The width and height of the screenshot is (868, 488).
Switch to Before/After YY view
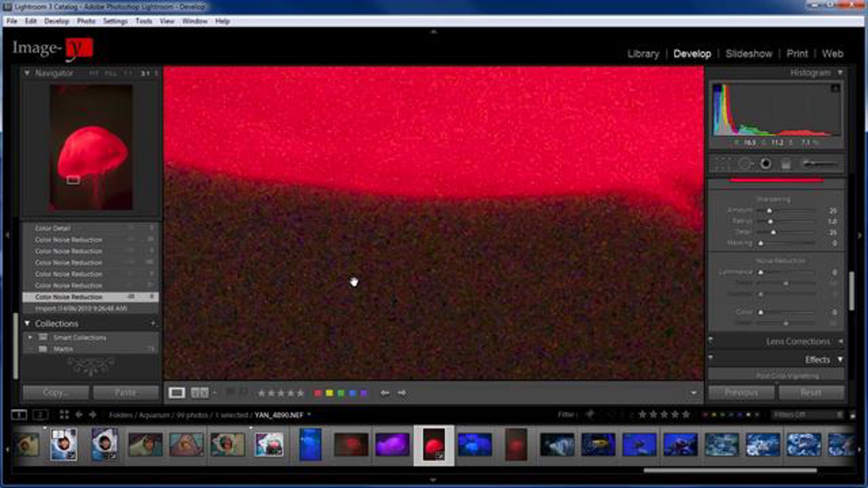(200, 393)
